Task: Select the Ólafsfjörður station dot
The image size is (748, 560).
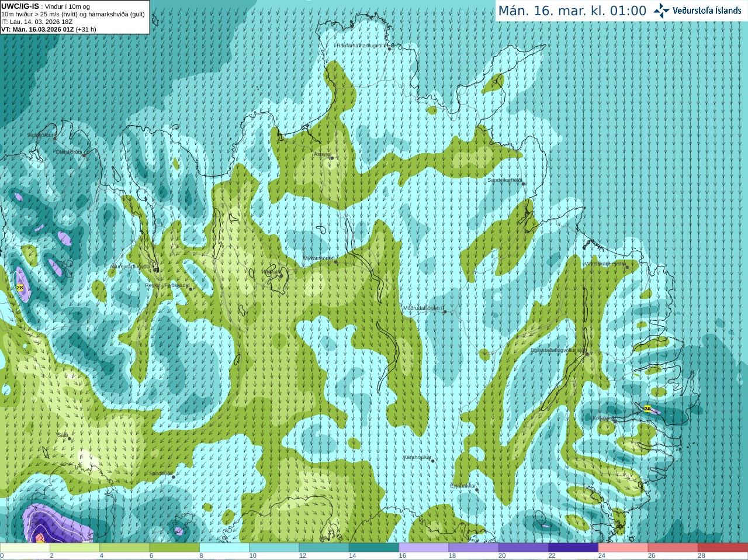Action: [x=84, y=155]
